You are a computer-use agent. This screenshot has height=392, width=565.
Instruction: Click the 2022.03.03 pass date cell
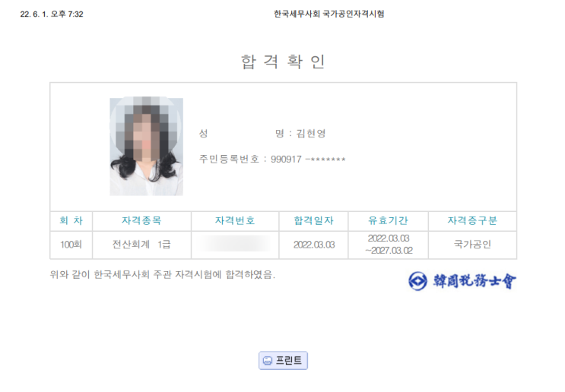coord(313,245)
